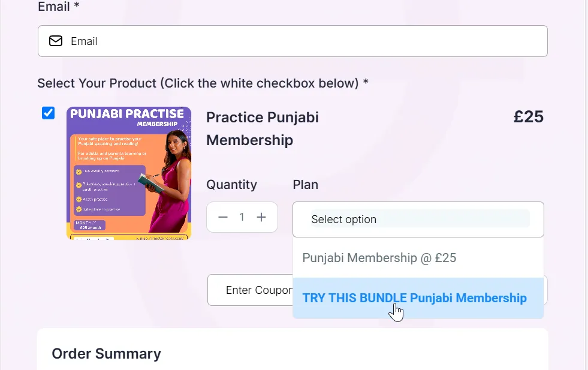The height and width of the screenshot is (370, 588).
Task: Click the £25 product price
Action: point(529,117)
